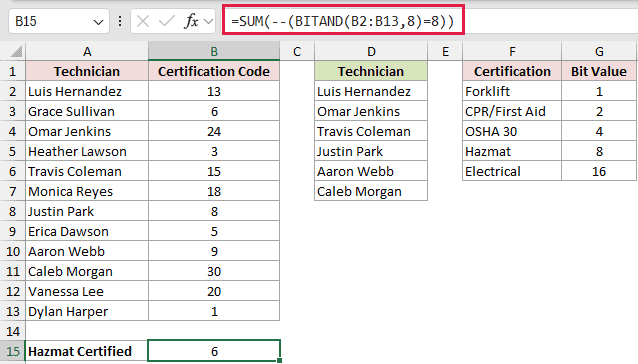The width and height of the screenshot is (638, 364).
Task: Click the 'OSHA 30' cell
Action: (512, 131)
